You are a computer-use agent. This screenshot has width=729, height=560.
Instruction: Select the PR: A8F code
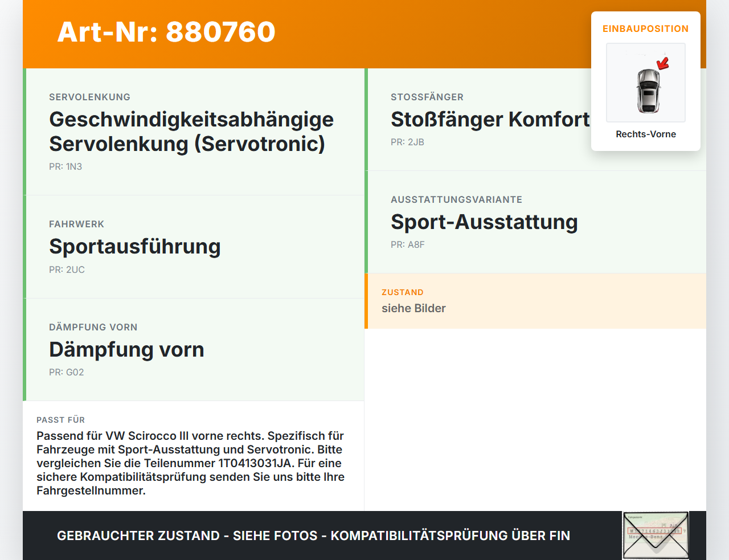(408, 245)
